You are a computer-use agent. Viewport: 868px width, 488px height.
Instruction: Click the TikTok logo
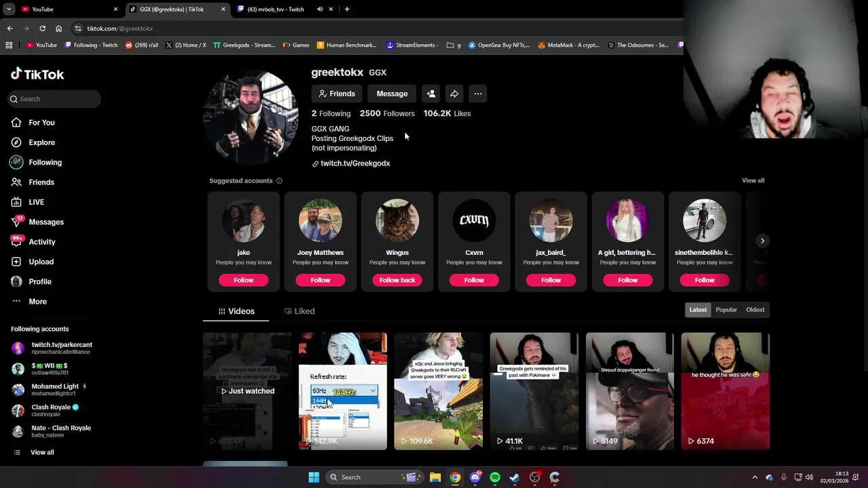pyautogui.click(x=37, y=74)
